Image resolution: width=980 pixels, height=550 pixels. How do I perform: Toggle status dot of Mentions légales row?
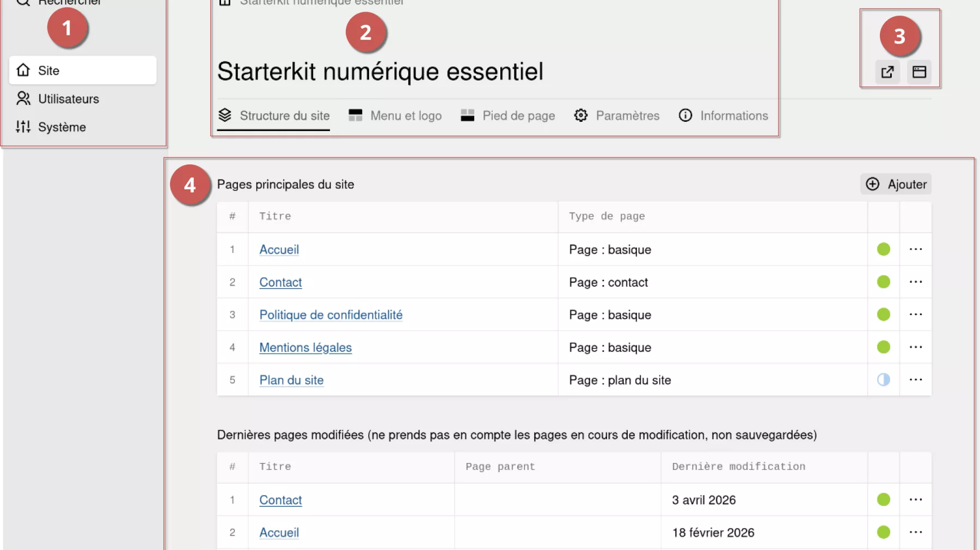(x=884, y=347)
